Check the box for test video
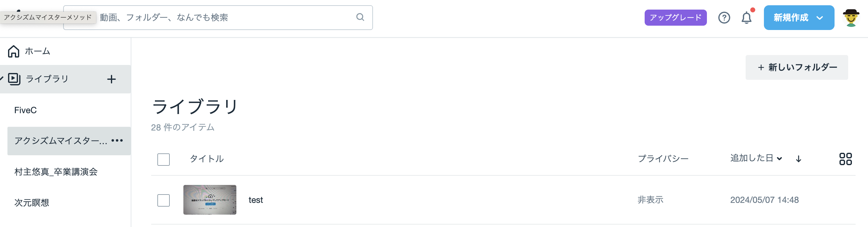Screen dimensions: 868x227 pyautogui.click(x=164, y=200)
